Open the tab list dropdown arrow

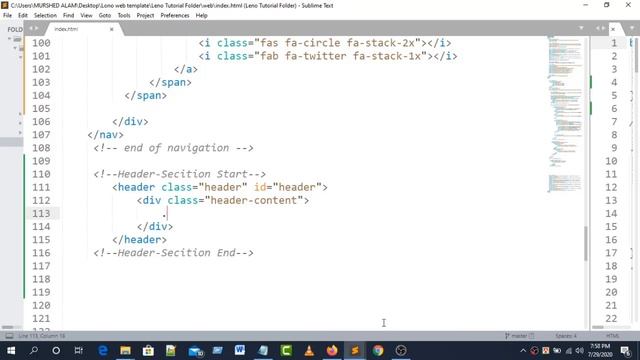pyautogui.click(x=581, y=28)
